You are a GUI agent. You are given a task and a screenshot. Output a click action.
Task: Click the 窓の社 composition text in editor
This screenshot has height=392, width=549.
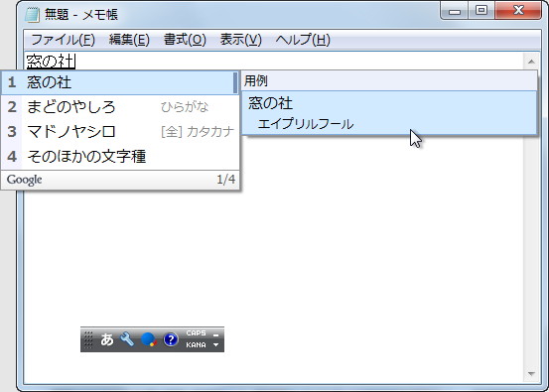coord(51,62)
